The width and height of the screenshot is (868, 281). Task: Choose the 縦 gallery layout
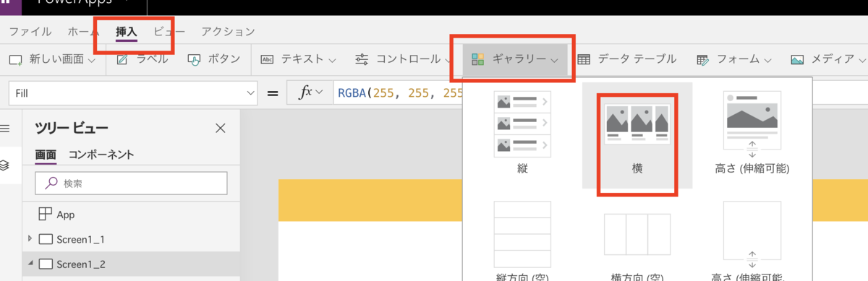point(522,135)
